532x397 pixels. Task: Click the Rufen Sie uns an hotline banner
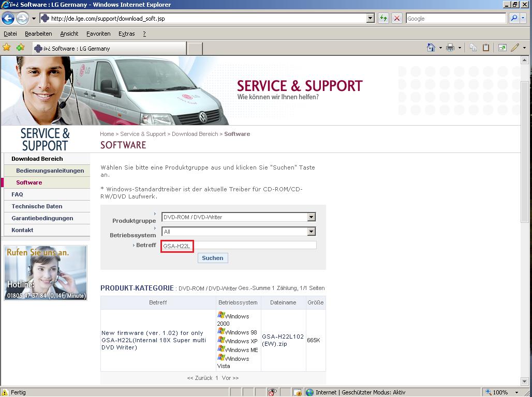(x=46, y=273)
